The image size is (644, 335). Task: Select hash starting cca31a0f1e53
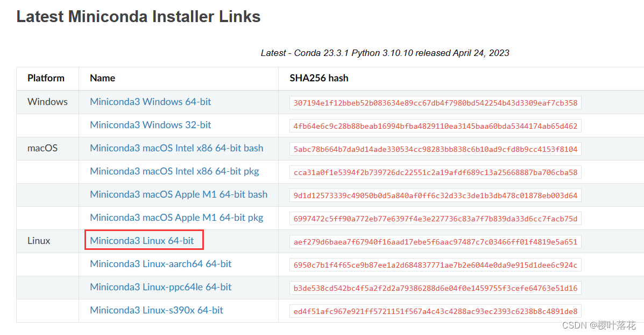[x=435, y=172]
